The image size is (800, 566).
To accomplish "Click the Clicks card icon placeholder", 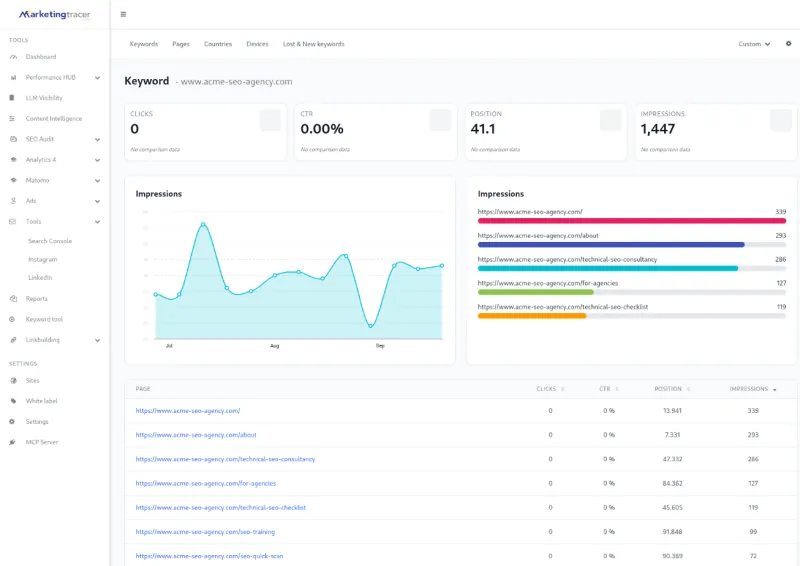I will (270, 120).
